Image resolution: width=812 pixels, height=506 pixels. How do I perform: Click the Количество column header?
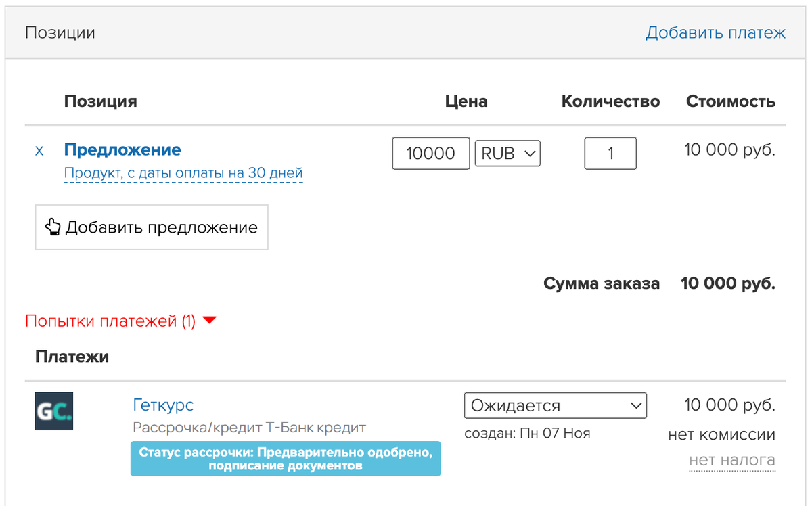click(x=611, y=101)
